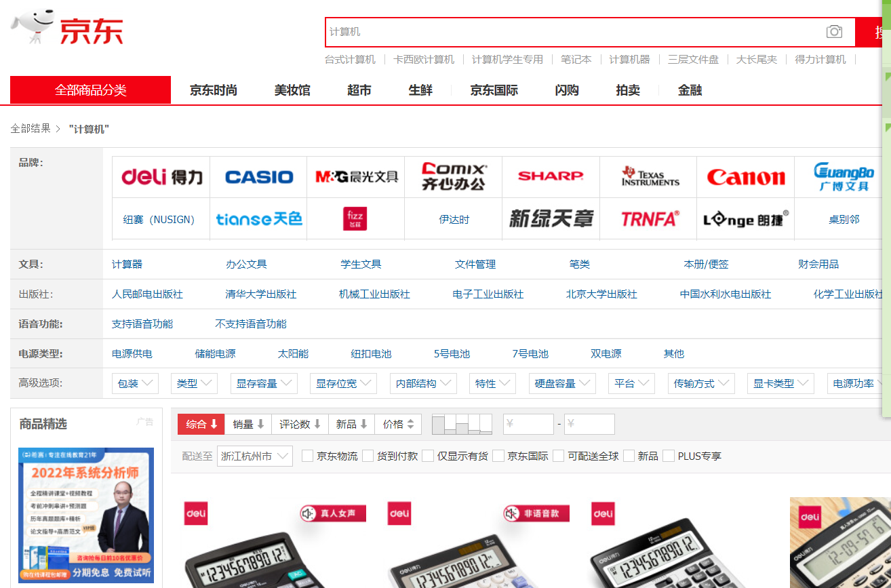Open the 平台 dropdown
The width and height of the screenshot is (891, 588).
point(631,384)
